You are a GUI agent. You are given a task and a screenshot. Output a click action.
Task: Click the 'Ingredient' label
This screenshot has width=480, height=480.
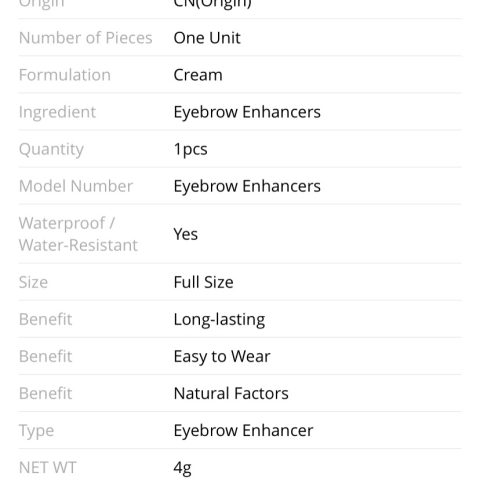coord(57,112)
